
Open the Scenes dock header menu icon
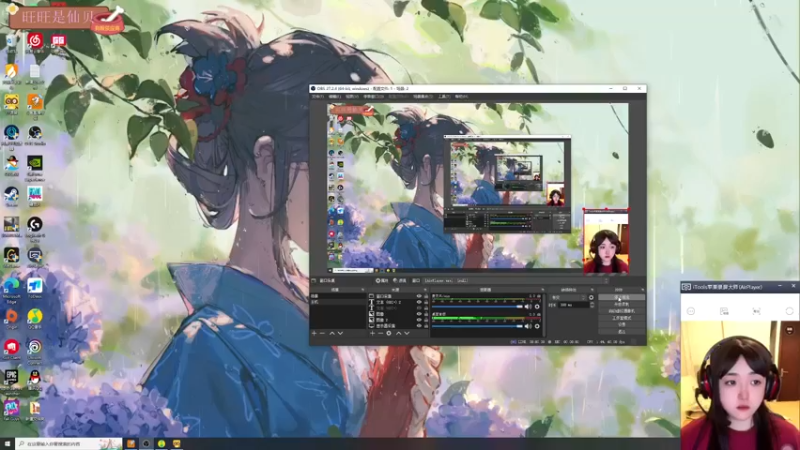click(363, 290)
